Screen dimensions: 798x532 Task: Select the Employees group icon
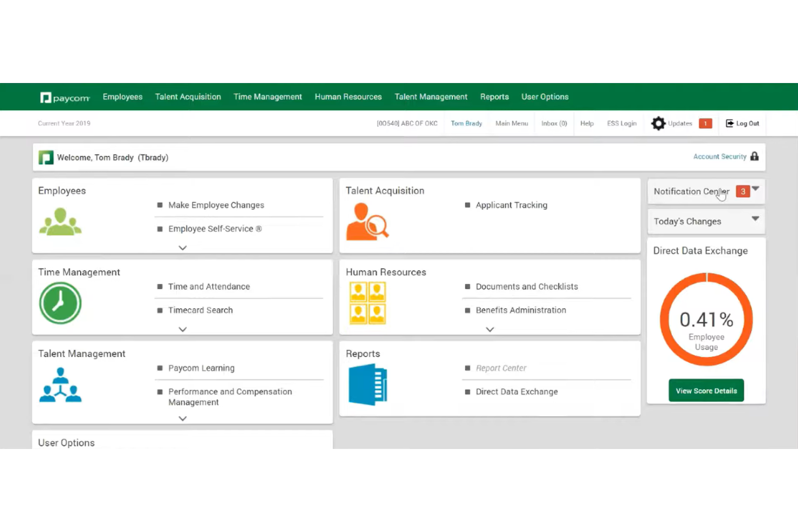(x=60, y=221)
